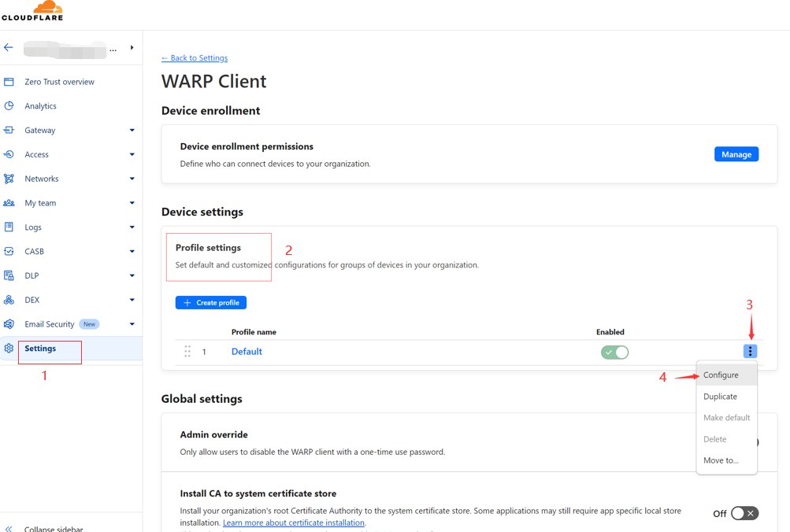The width and height of the screenshot is (790, 532).
Task: Expand the My team submenu arrow
Action: (132, 203)
